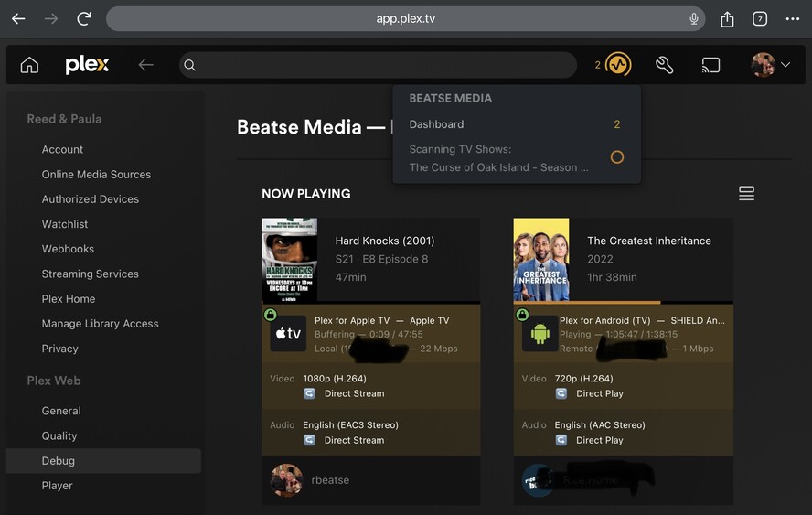Open Settings via wrench icon
The image size is (812, 515).
(665, 65)
